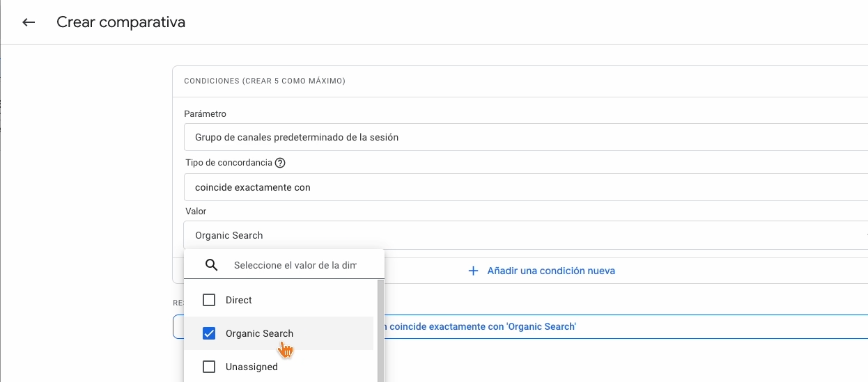
Task: Click the dropdown list vertical scrollbar
Action: tap(380, 331)
